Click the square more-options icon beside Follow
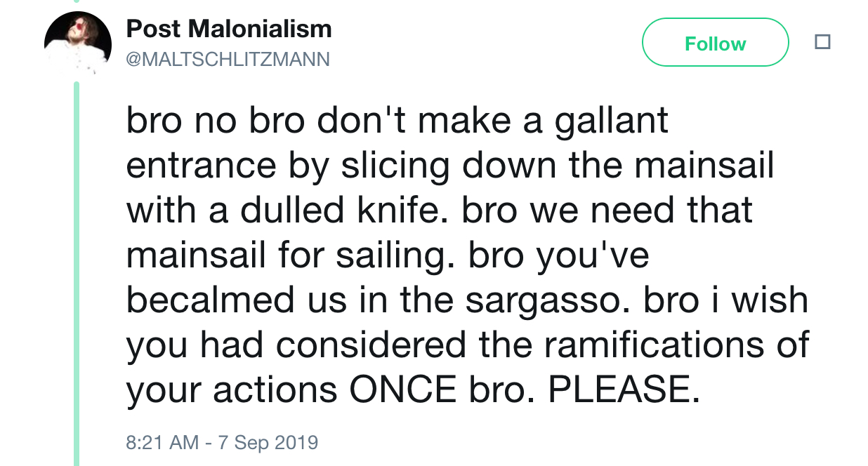This screenshot has height=466, width=868. [822, 43]
